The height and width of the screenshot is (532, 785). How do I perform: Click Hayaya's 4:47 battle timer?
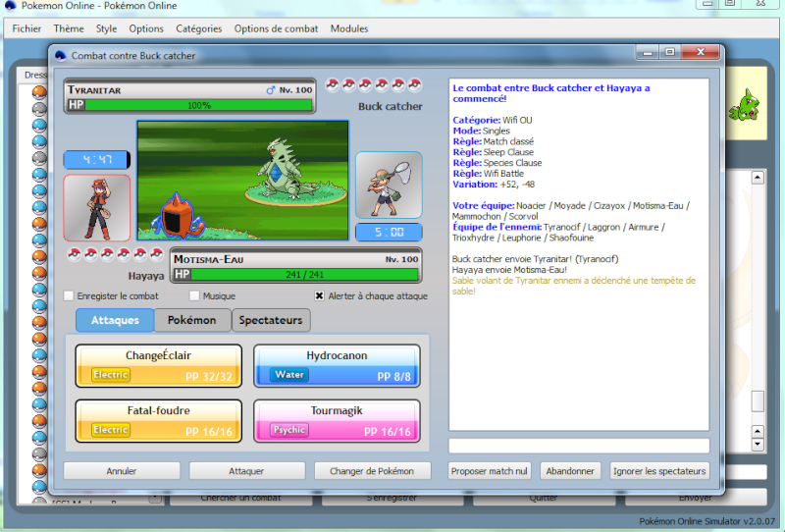pyautogui.click(x=96, y=160)
